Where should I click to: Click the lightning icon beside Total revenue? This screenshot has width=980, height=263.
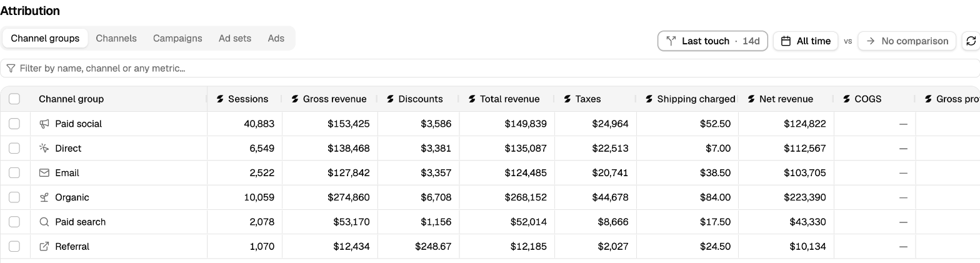472,99
